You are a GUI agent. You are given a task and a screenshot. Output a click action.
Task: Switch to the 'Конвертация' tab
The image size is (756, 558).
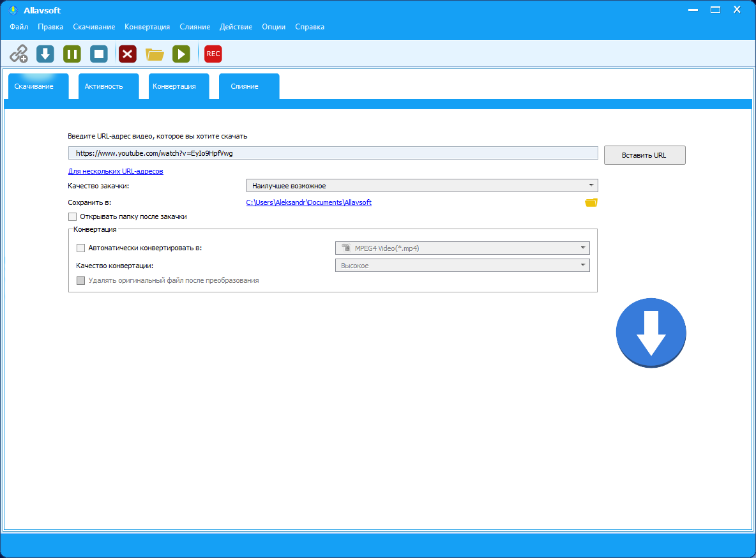(x=174, y=86)
